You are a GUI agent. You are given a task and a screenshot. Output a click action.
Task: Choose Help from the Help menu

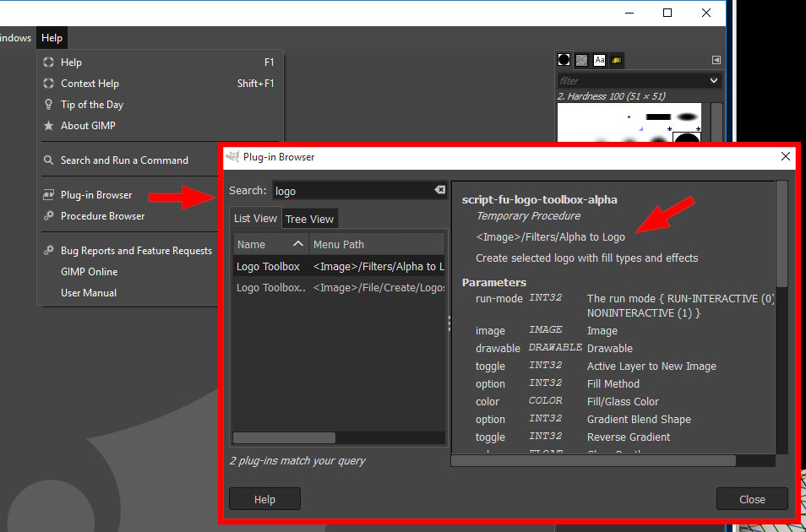click(x=160, y=62)
